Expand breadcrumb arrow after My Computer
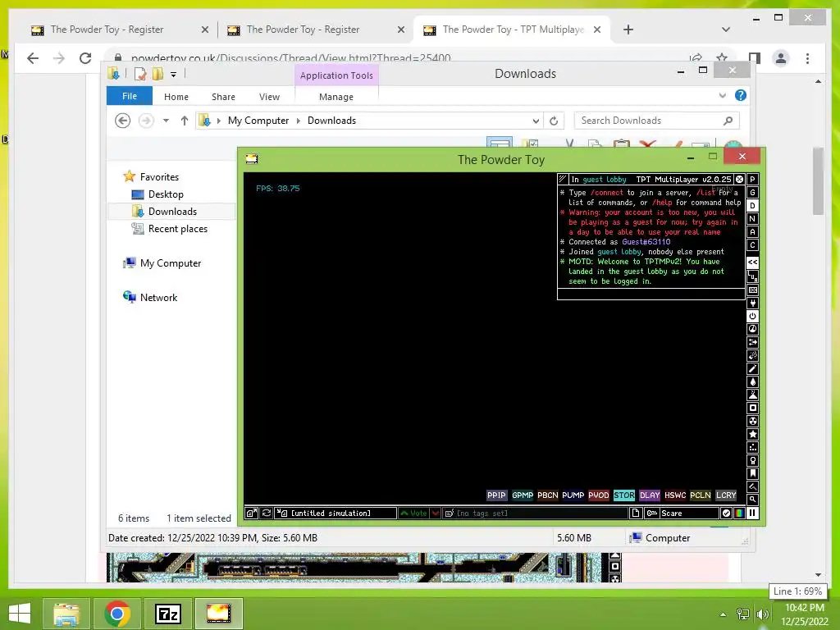The width and height of the screenshot is (840, 630). tap(299, 121)
